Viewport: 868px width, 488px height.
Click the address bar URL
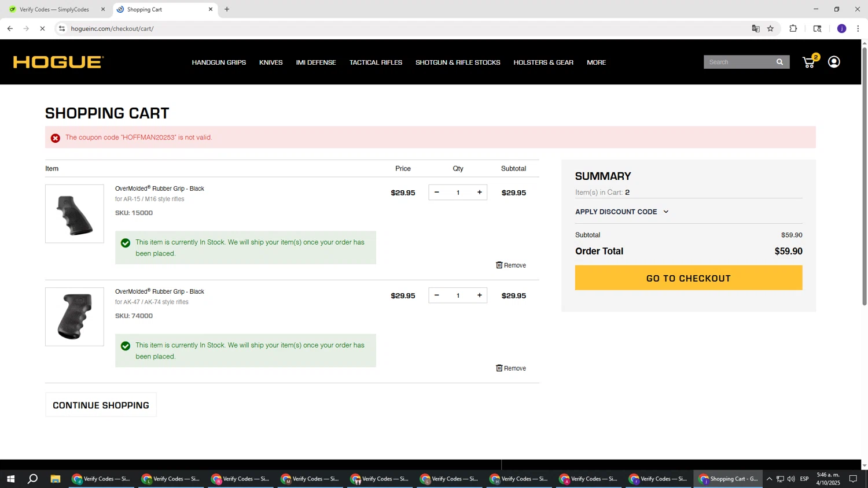click(x=112, y=28)
